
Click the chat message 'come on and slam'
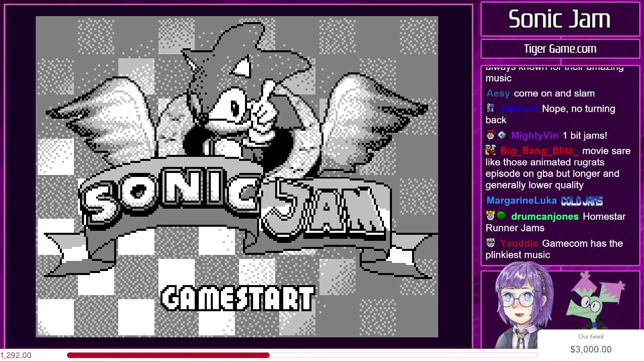click(554, 94)
